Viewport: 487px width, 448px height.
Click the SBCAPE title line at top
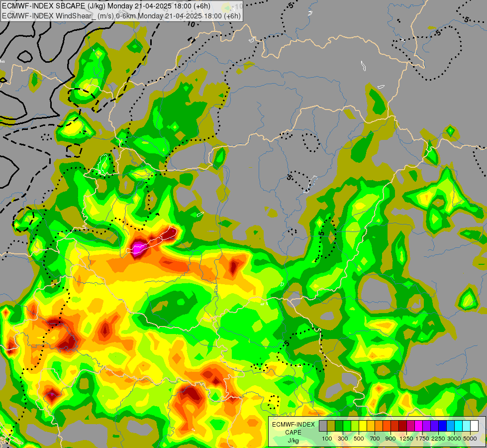pyautogui.click(x=106, y=6)
